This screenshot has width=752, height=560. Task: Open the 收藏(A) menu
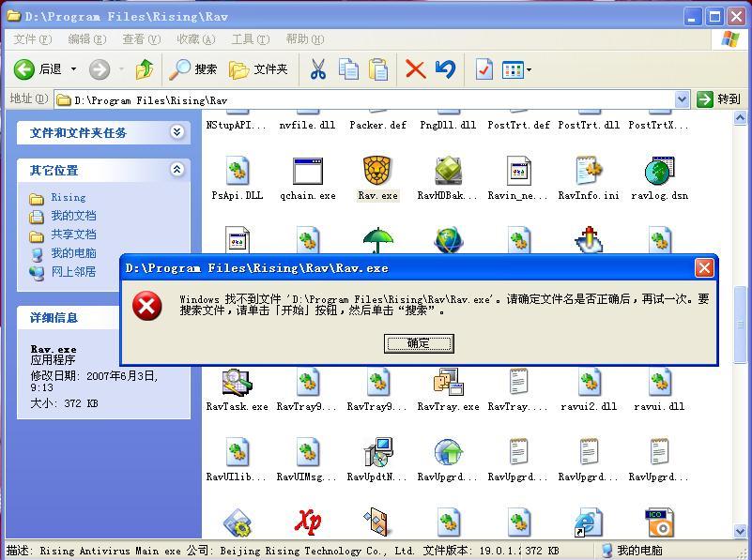(x=195, y=39)
